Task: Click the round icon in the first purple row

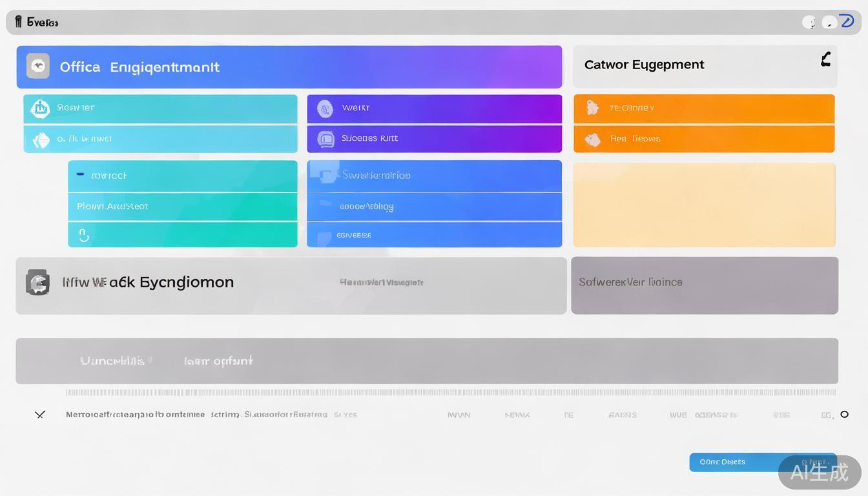Action: click(x=325, y=108)
